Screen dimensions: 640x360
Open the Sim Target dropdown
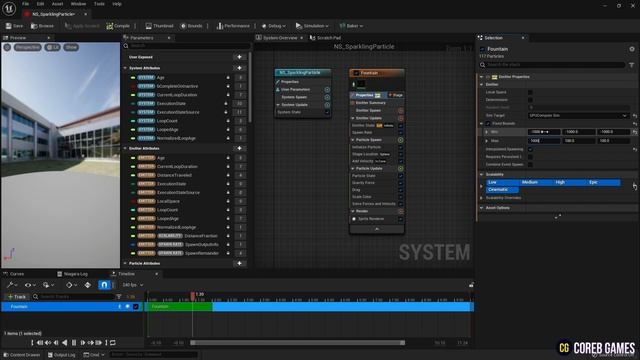578,116
